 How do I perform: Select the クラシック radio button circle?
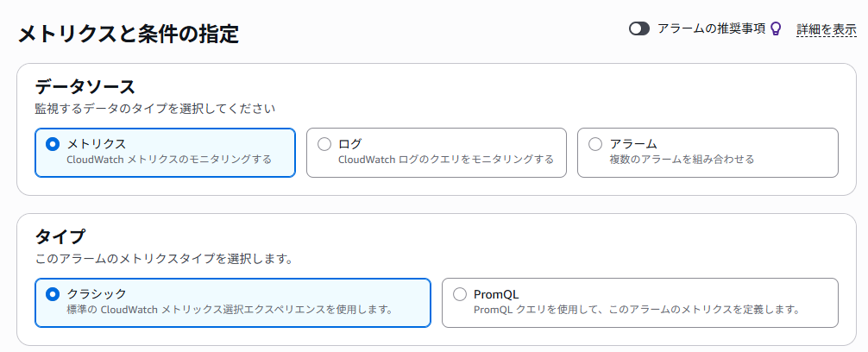click(x=52, y=294)
